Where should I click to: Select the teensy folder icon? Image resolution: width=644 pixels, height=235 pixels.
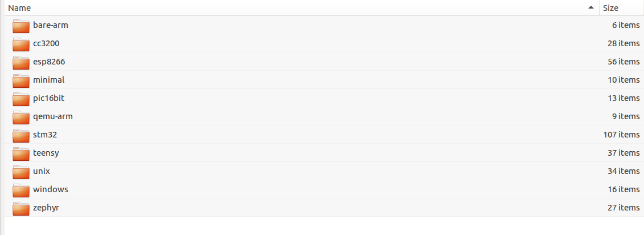[x=20, y=153]
